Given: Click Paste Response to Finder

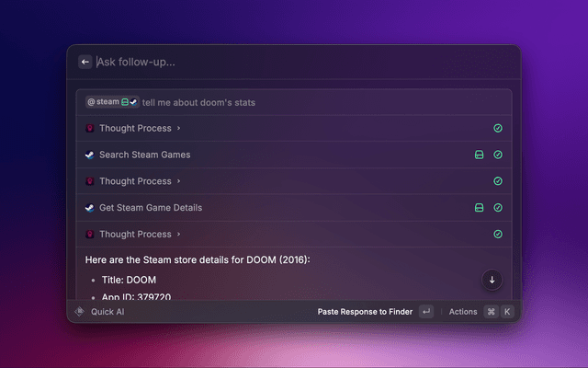Looking at the screenshot, I should pyautogui.click(x=365, y=312).
